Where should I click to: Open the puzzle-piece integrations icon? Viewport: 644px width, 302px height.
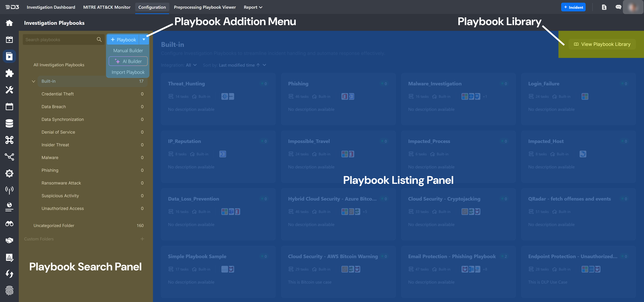(9, 73)
